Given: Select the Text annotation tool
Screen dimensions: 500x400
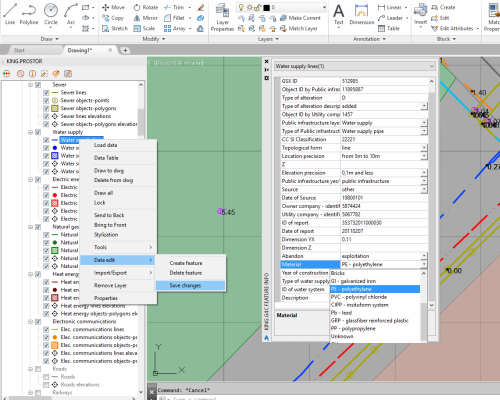Looking at the screenshot, I should [x=339, y=15].
